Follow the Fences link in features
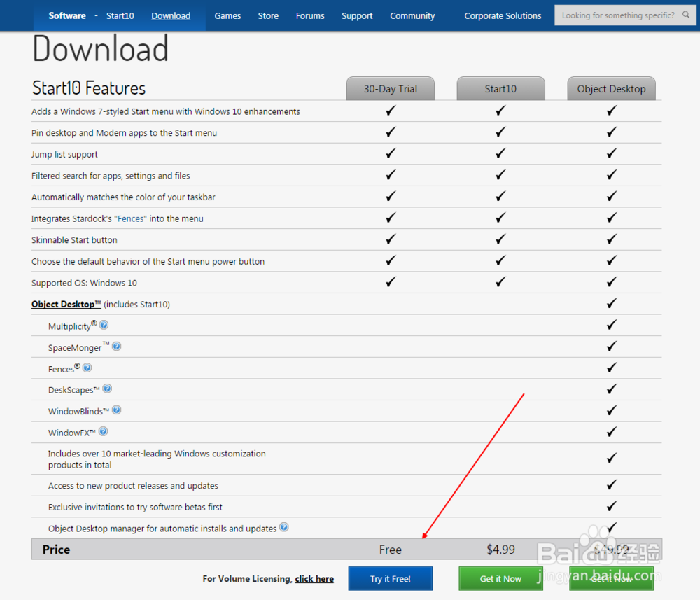This screenshot has height=600, width=700. pos(131,218)
